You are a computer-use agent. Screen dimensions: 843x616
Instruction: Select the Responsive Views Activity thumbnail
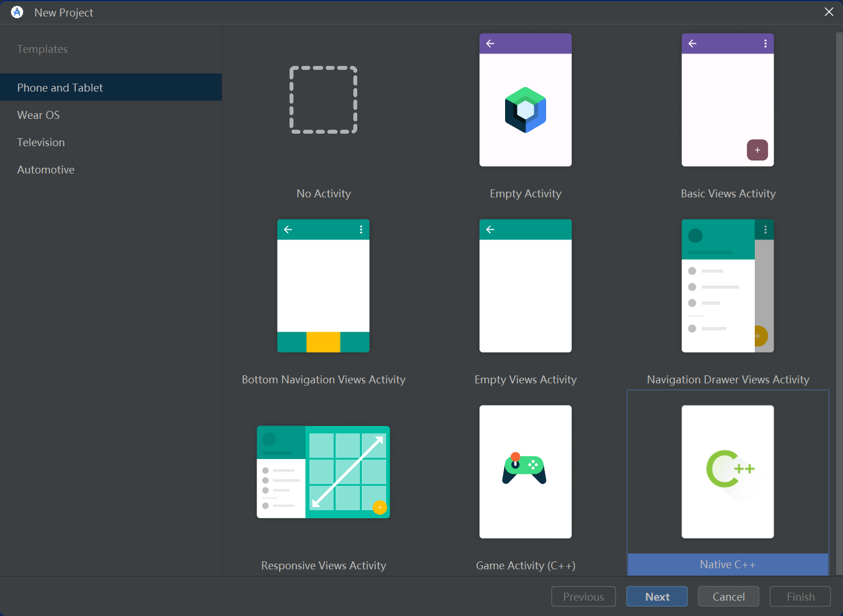[323, 472]
